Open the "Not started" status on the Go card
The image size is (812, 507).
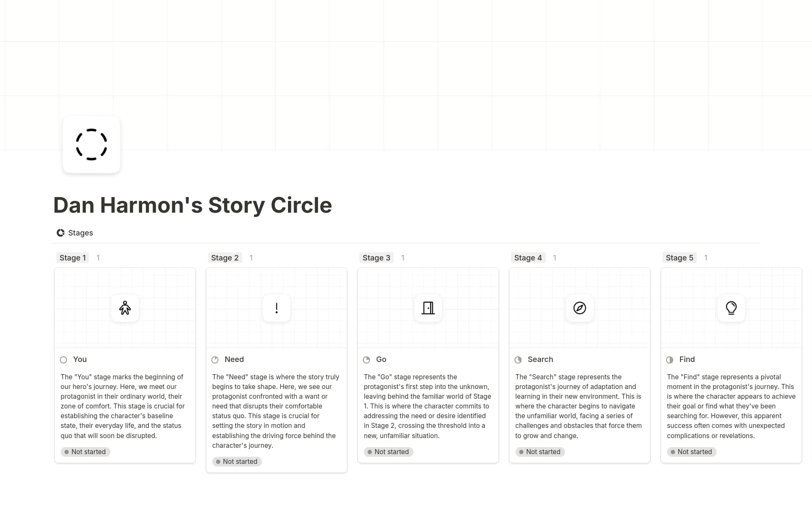pos(388,452)
